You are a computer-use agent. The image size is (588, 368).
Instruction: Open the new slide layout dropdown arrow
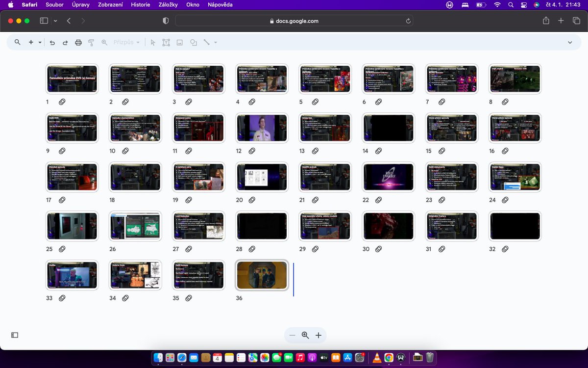click(40, 43)
